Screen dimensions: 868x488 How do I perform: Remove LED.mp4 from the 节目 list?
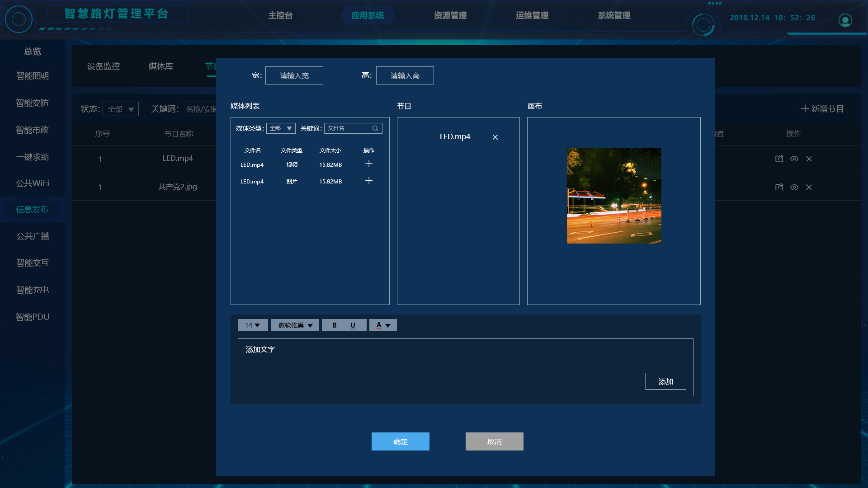pos(495,137)
